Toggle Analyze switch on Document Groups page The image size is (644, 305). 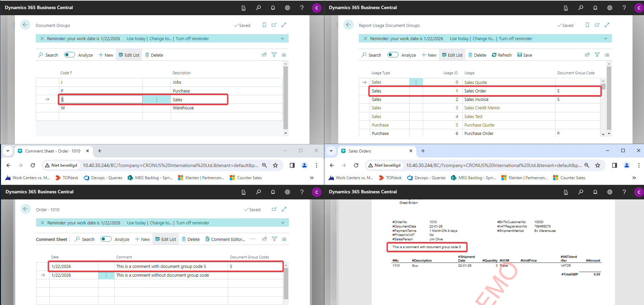(x=70, y=55)
